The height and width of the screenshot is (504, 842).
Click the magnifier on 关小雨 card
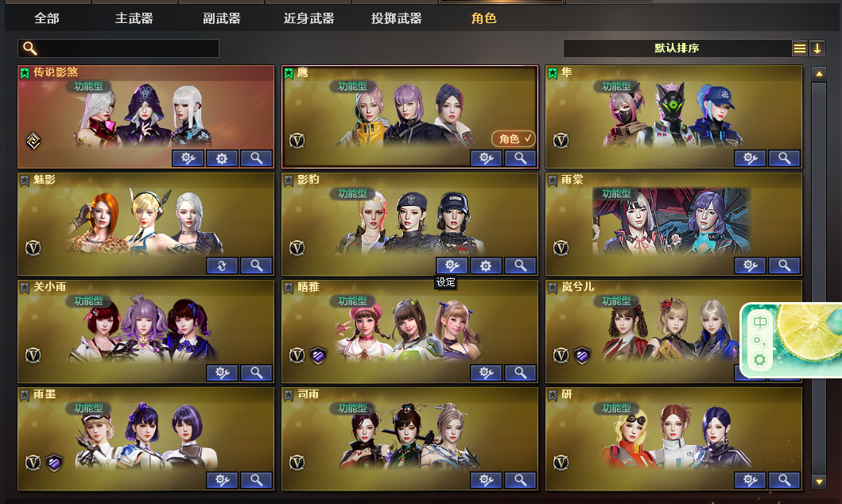click(256, 373)
